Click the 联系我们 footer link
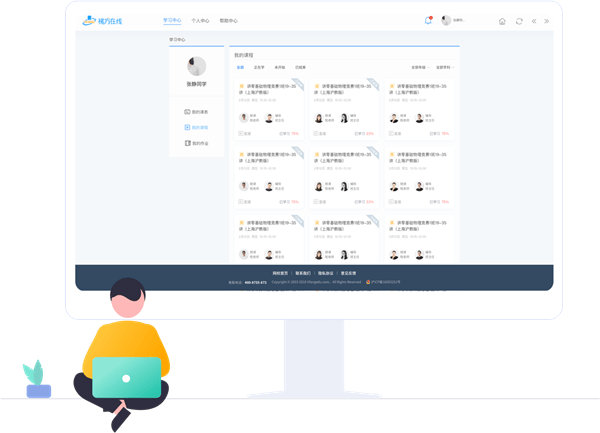600x433 pixels. click(303, 273)
